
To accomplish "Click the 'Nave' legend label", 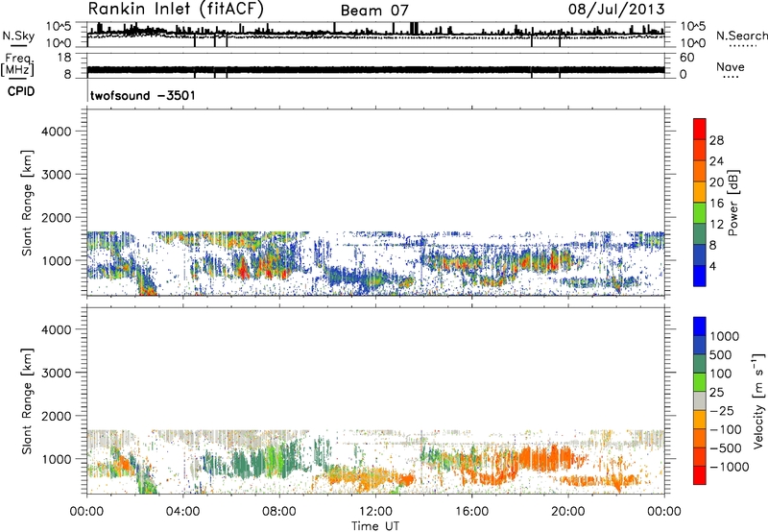I will click(x=731, y=66).
